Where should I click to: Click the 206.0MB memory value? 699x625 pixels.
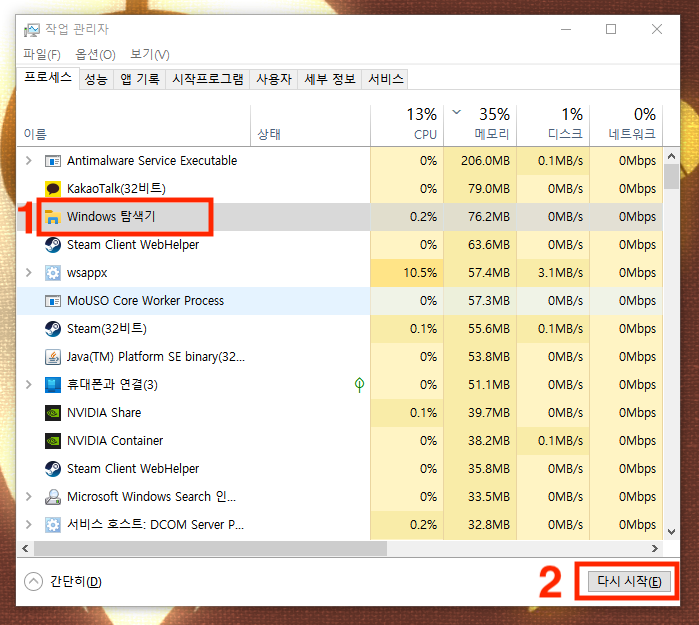click(485, 161)
